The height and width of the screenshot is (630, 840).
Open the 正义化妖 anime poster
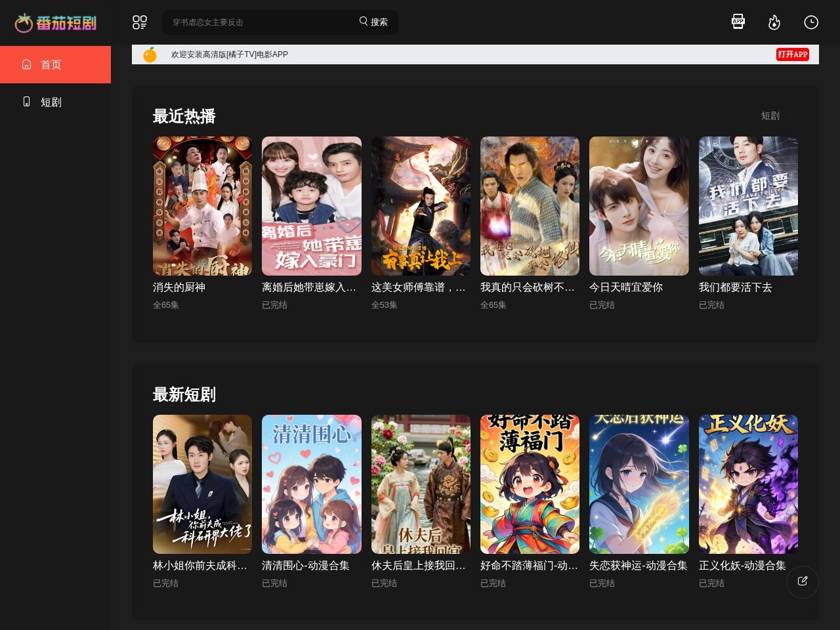748,484
